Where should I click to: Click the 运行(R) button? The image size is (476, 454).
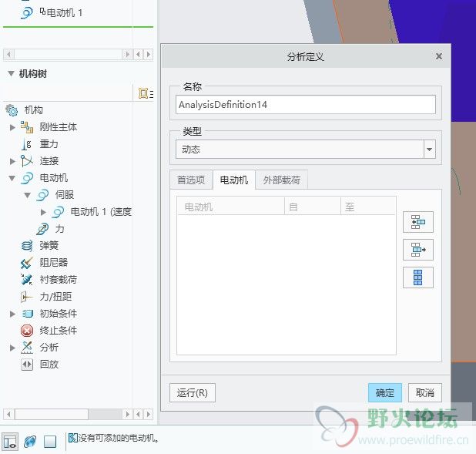193,392
